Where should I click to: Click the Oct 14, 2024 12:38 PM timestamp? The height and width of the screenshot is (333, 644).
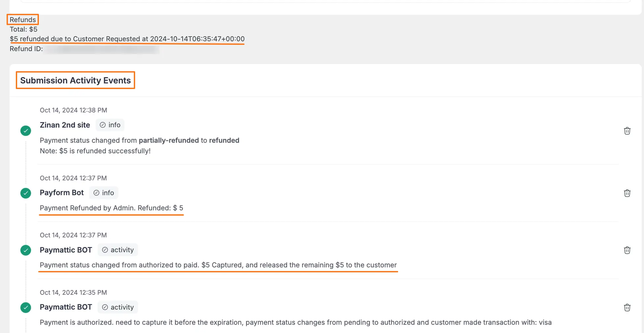[x=73, y=110]
